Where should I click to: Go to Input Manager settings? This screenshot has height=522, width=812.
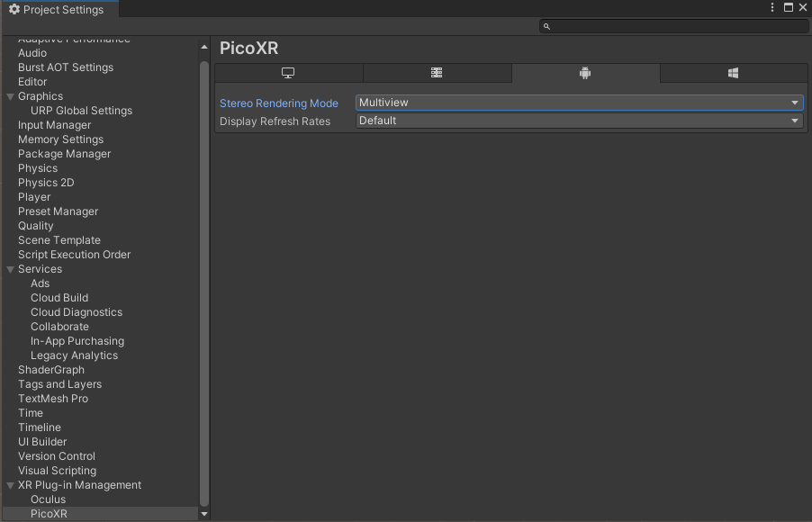54,125
